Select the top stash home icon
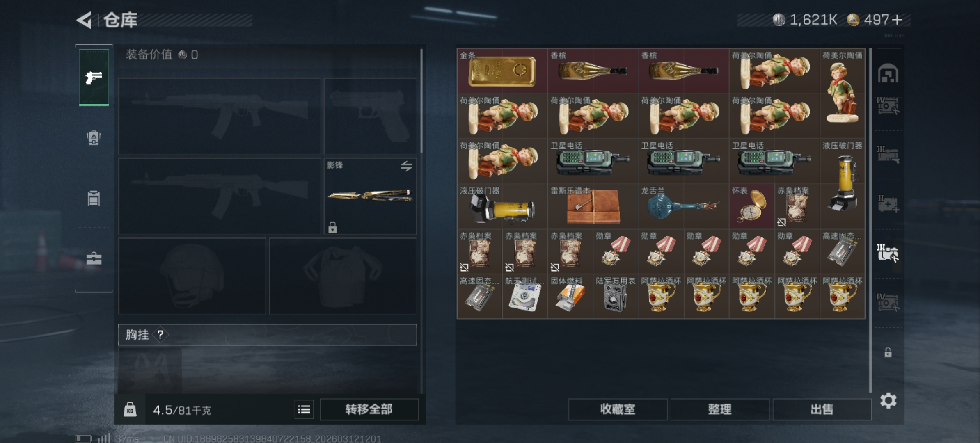The image size is (980, 443). point(888,73)
